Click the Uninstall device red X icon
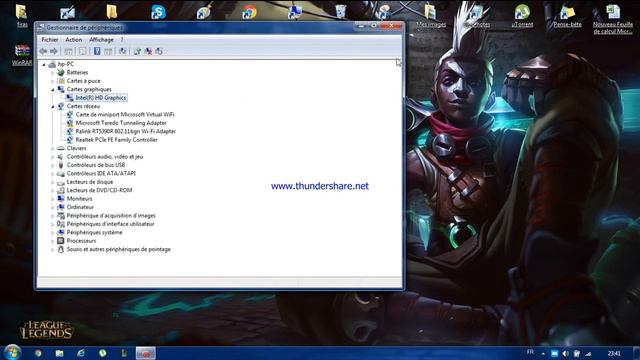Screen dimensions: 640x360 (148, 51)
